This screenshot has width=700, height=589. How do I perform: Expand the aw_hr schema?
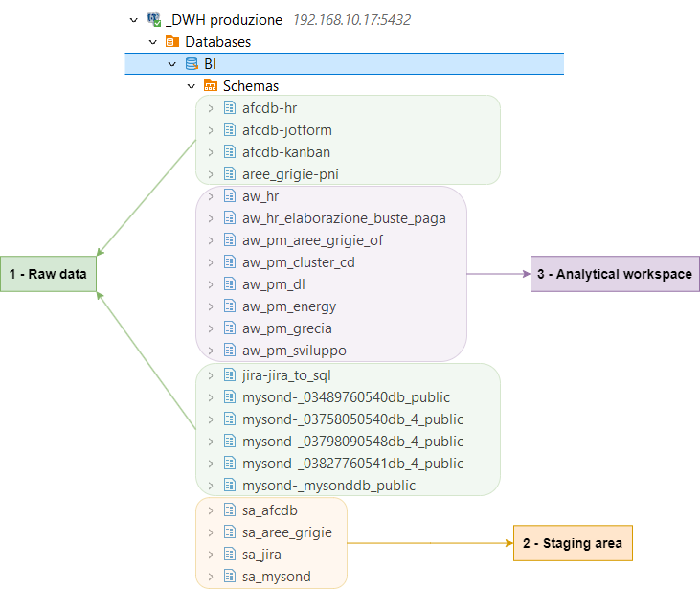pos(210,196)
